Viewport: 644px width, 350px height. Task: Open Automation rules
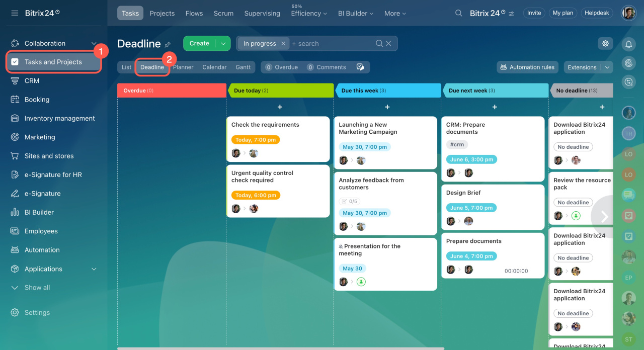point(527,67)
